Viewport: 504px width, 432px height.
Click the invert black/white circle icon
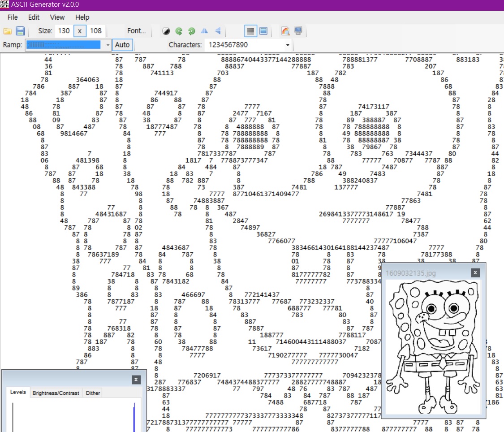[166, 31]
